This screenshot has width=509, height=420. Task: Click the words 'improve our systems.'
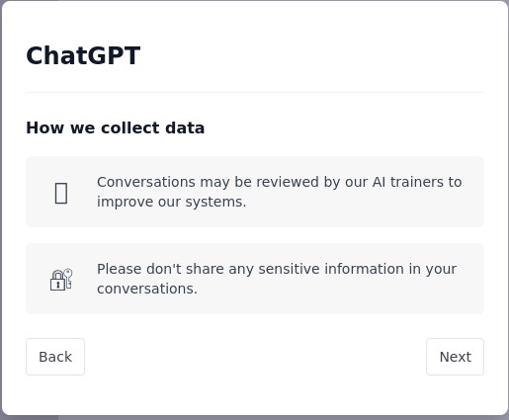click(172, 202)
